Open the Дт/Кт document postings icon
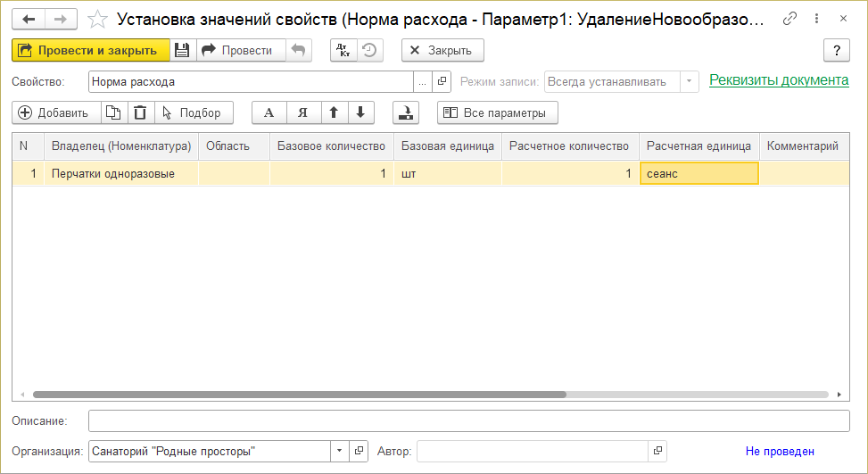This screenshot has height=474, width=868. [343, 50]
